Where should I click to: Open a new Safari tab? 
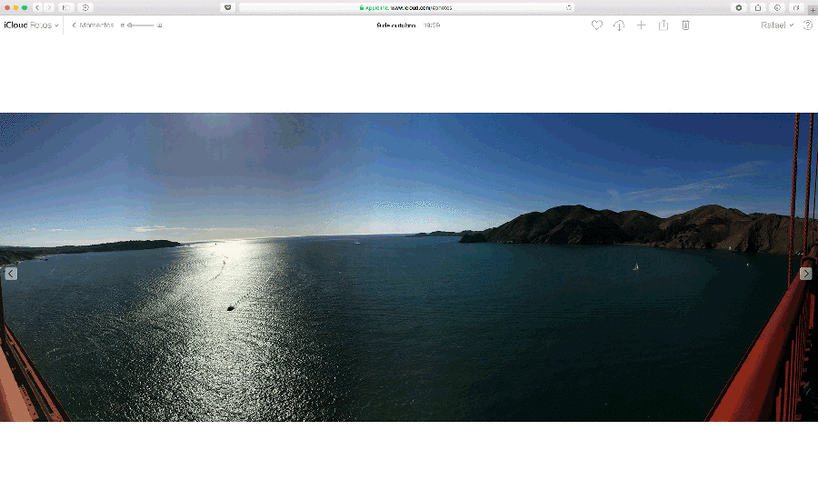(812, 10)
